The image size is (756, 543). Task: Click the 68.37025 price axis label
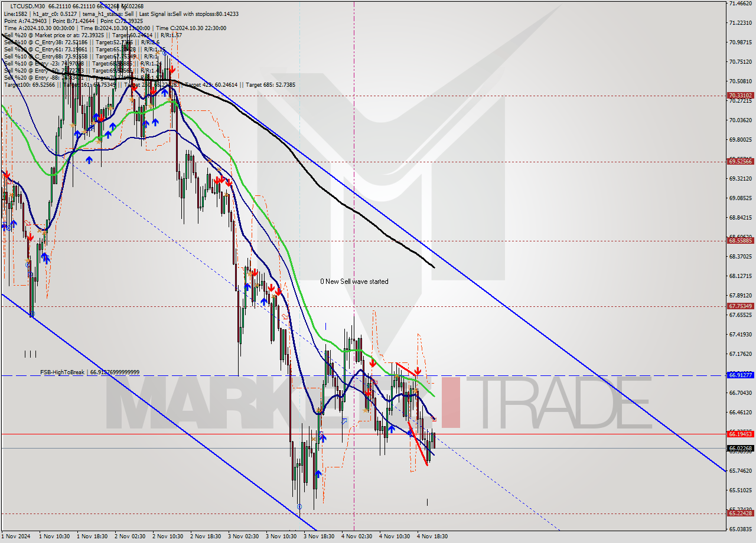tap(740, 256)
